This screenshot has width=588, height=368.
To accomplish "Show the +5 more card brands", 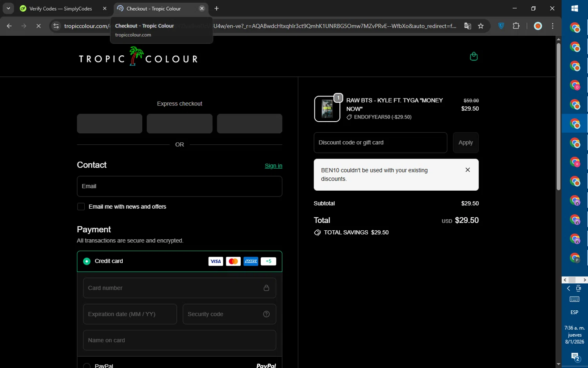I will click(269, 261).
